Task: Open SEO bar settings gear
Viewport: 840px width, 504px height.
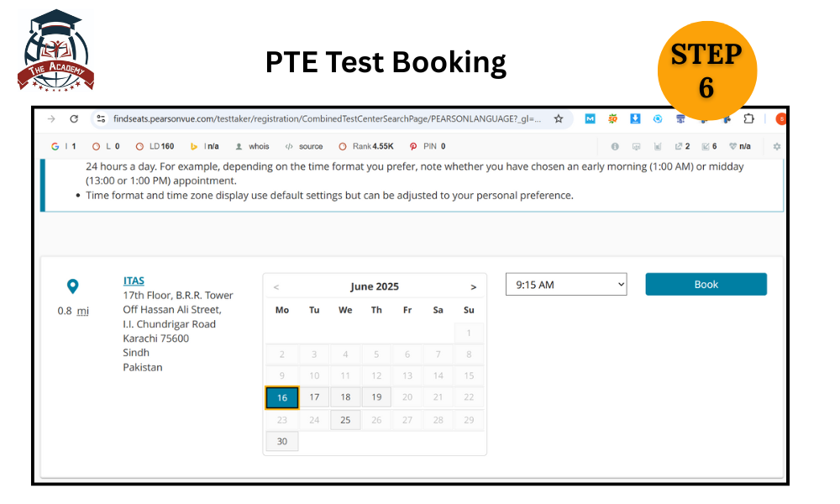Action: pyautogui.click(x=777, y=146)
